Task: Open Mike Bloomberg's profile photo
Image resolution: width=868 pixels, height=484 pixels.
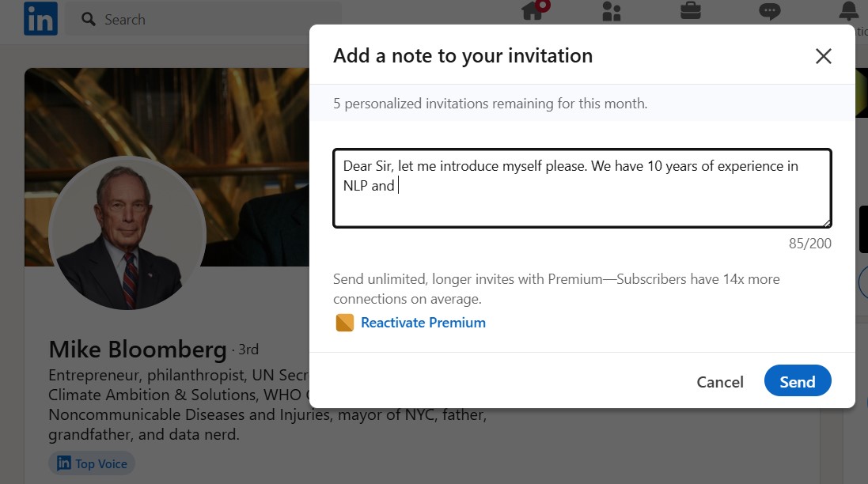Action: click(x=127, y=233)
